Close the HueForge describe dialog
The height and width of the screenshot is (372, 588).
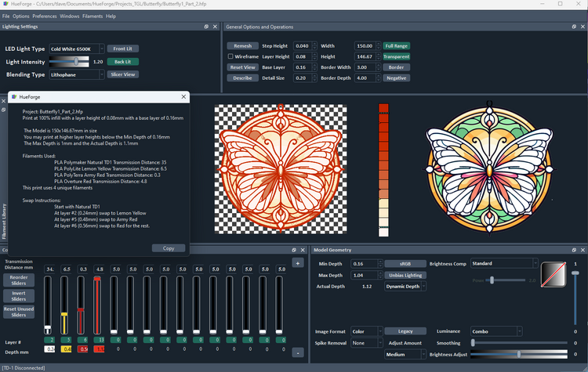click(183, 96)
